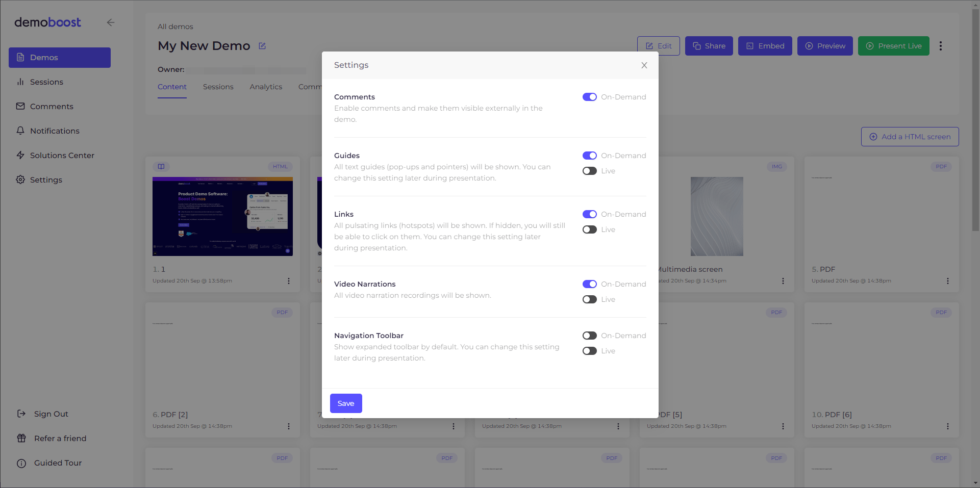Image resolution: width=980 pixels, height=488 pixels.
Task: Toggle Comments On-Demand switch off
Action: coord(590,97)
